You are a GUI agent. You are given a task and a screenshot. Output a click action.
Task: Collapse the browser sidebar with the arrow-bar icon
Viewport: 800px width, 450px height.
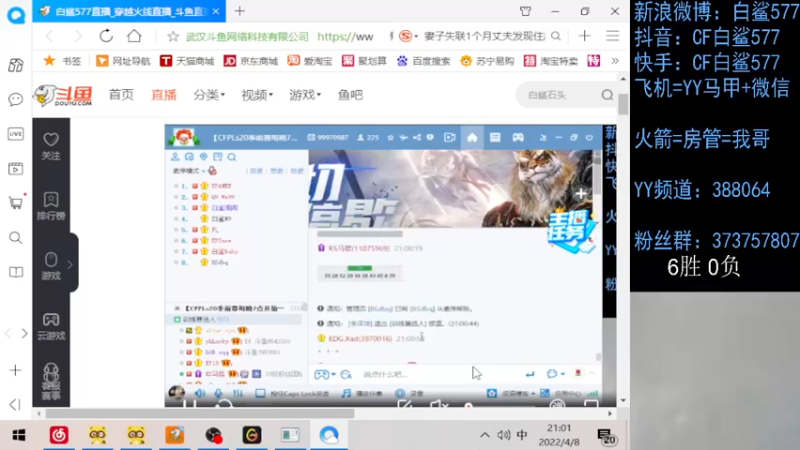pyautogui.click(x=15, y=405)
